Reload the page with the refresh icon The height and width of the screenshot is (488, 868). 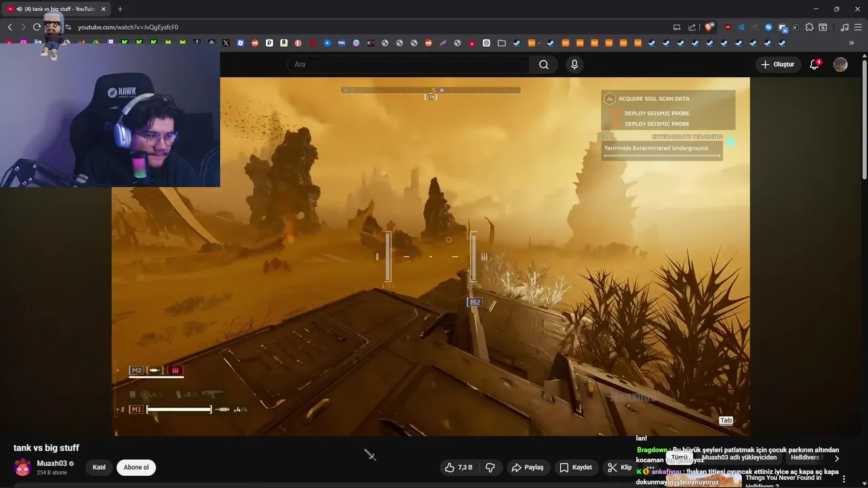click(37, 27)
